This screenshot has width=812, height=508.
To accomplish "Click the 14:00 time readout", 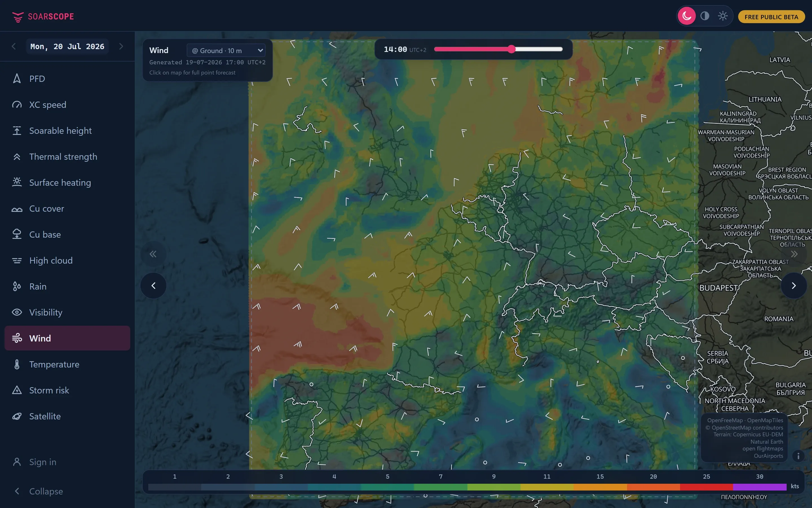I will coord(395,49).
